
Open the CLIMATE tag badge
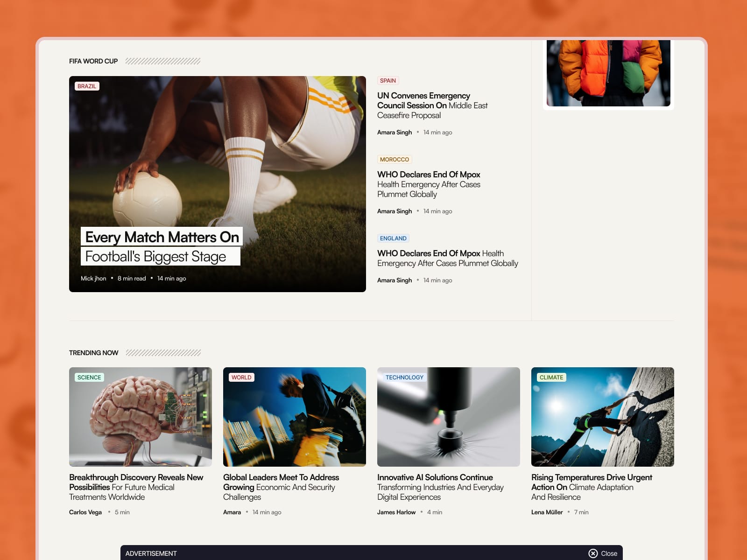point(551,378)
